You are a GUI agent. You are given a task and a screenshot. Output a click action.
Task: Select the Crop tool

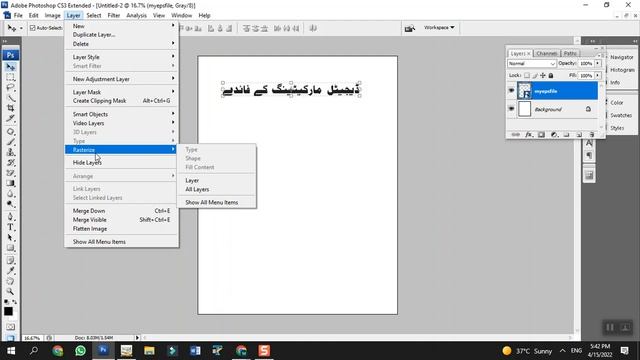(11, 108)
